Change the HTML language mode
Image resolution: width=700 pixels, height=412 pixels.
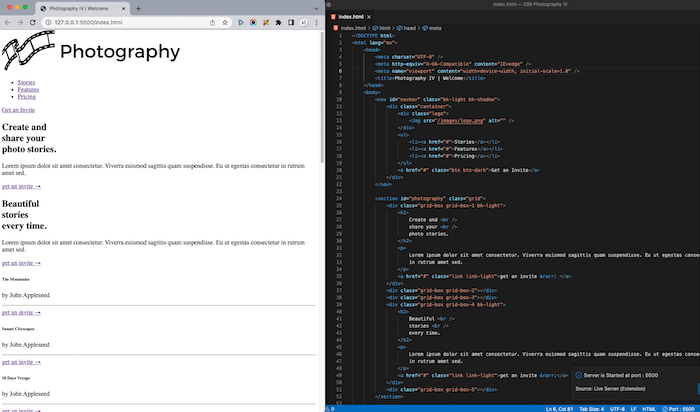click(x=649, y=409)
